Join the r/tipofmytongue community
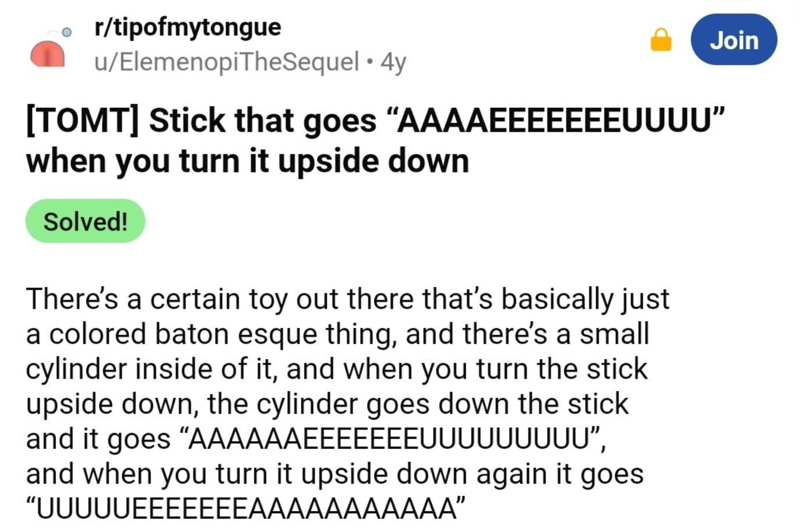 tap(734, 40)
